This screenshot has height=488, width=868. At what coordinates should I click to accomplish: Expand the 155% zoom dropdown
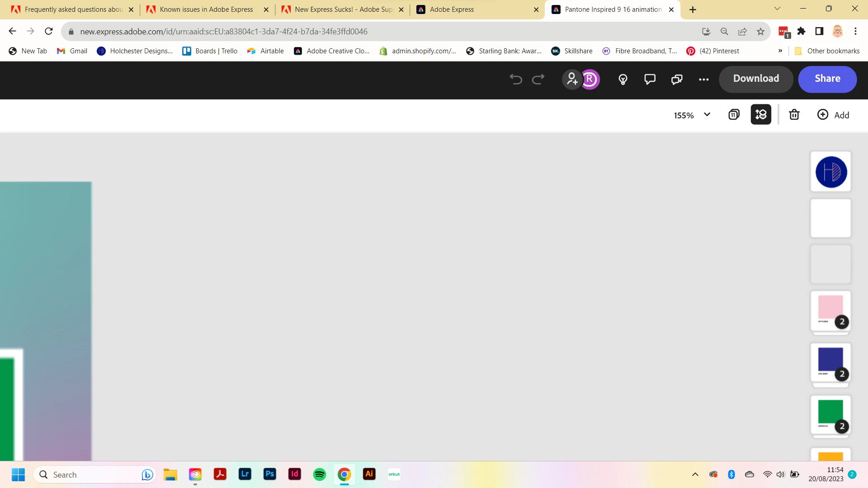click(707, 115)
